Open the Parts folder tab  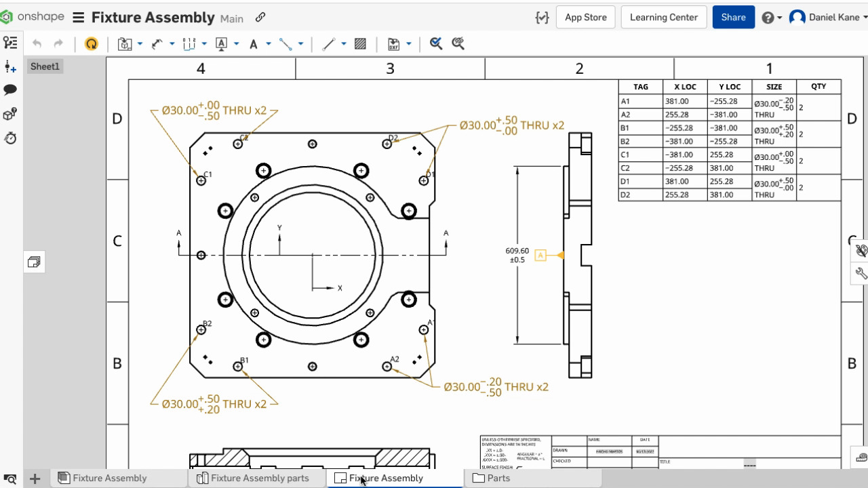point(498,478)
